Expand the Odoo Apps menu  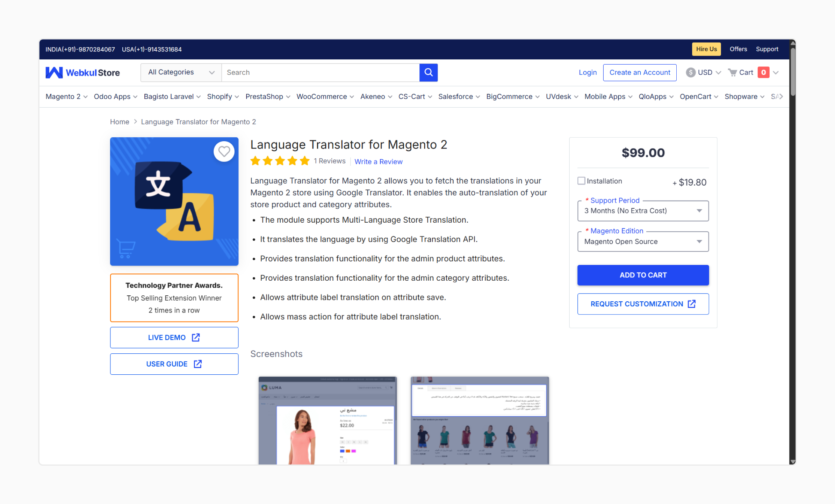click(x=115, y=96)
